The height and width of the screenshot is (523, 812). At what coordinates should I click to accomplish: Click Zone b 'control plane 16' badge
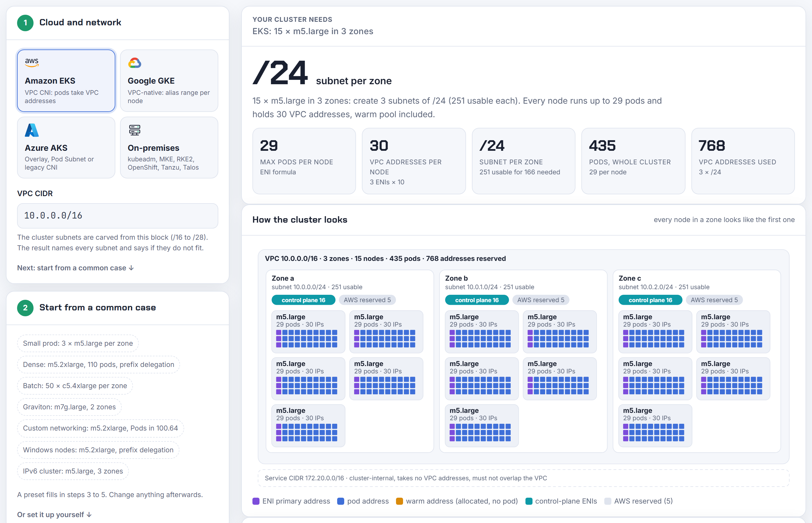[477, 300]
